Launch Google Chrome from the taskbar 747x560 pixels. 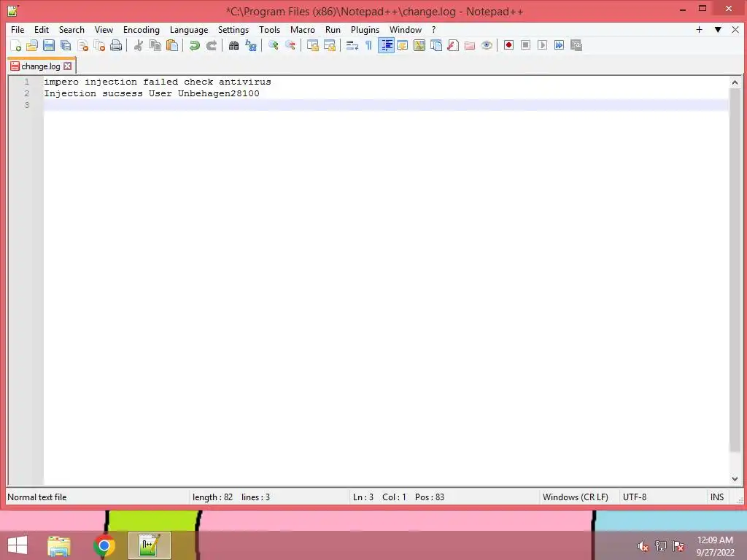pos(104,545)
